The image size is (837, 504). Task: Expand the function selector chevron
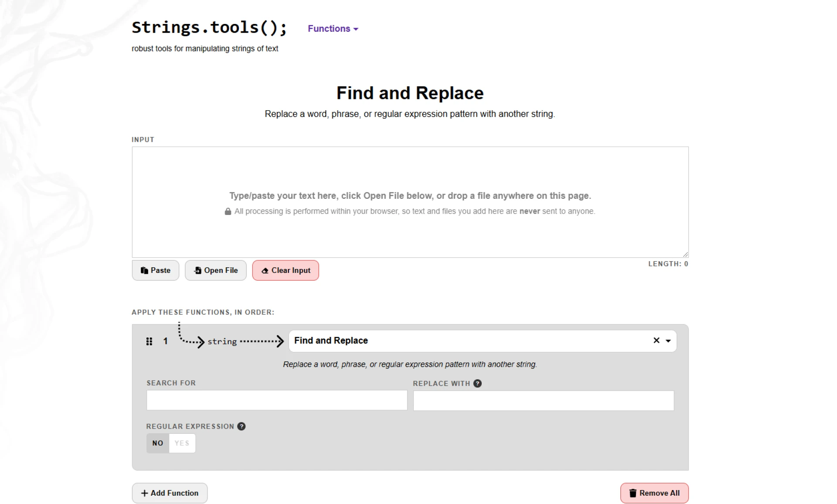[x=668, y=341]
